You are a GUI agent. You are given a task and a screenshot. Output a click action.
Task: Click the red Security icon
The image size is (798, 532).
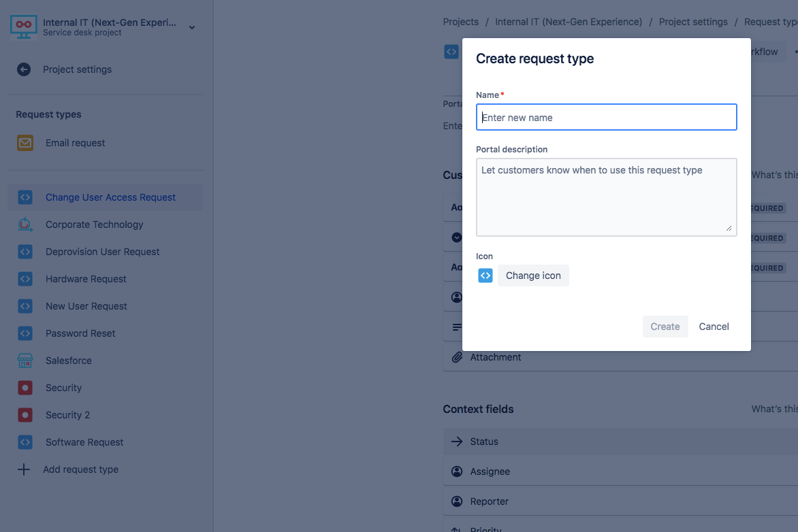[x=25, y=388]
